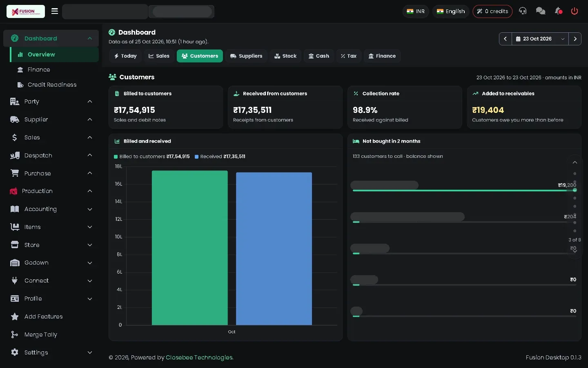
Task: Click the Accounting book icon
Action: pos(15,209)
